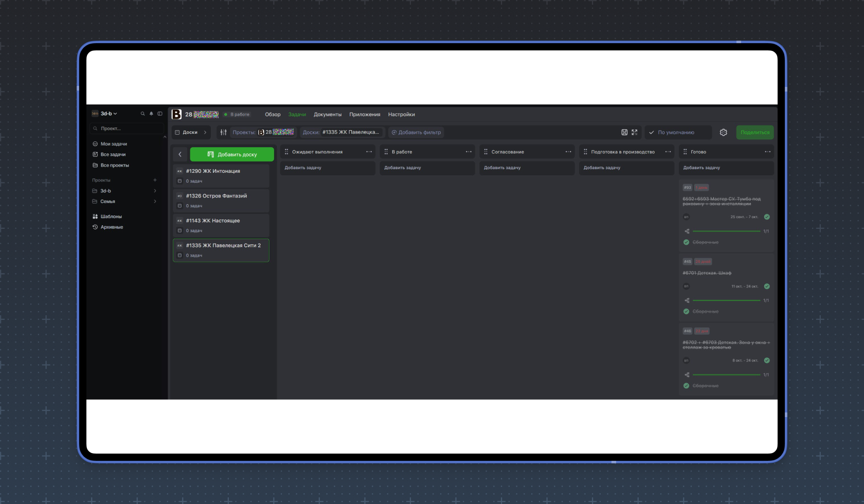Click the save filter floppy disk icon
The image size is (864, 504).
click(x=624, y=132)
